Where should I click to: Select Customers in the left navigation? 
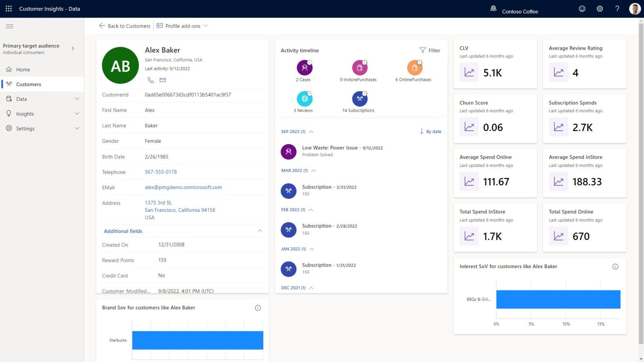pos(29,84)
